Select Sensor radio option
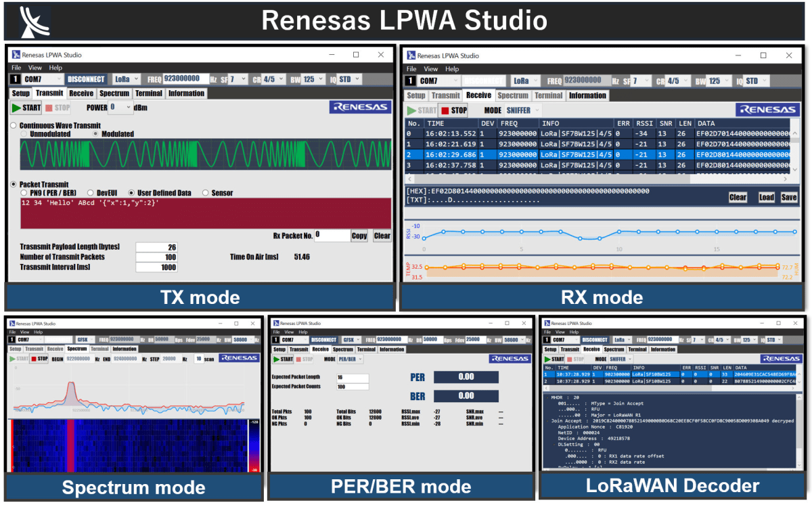This screenshot has width=812, height=505. (x=205, y=193)
